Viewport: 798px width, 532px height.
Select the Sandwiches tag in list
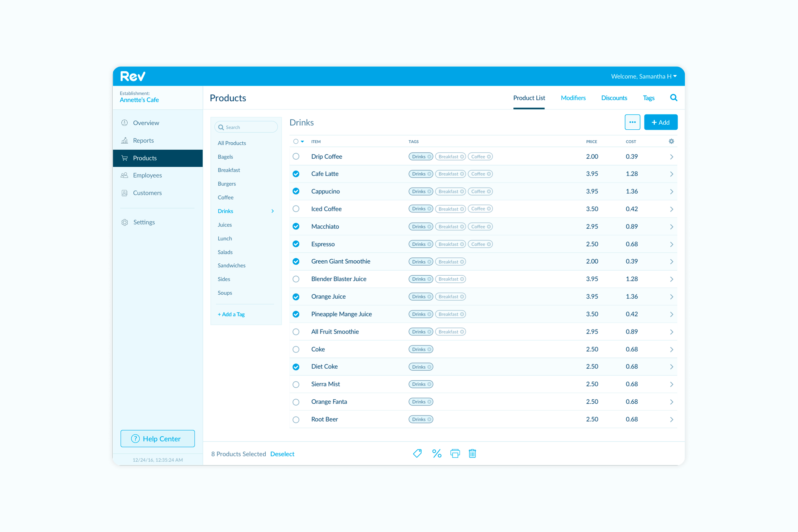231,265
